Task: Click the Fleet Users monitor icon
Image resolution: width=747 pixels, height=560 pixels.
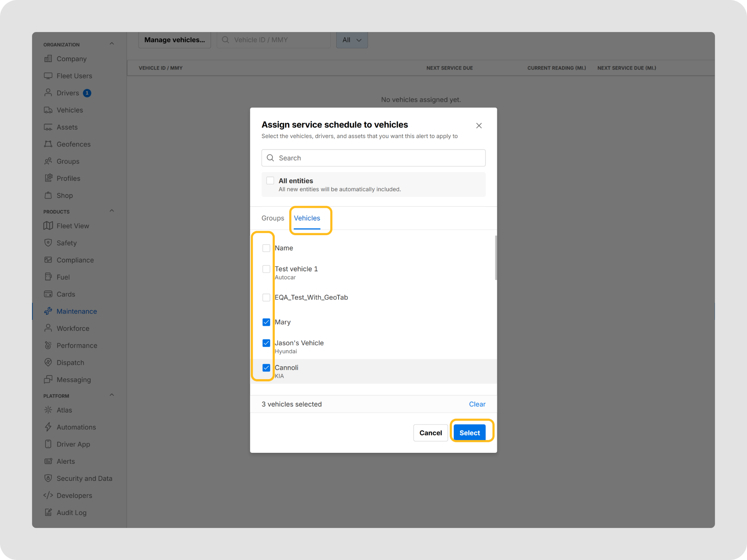Action: [48, 76]
